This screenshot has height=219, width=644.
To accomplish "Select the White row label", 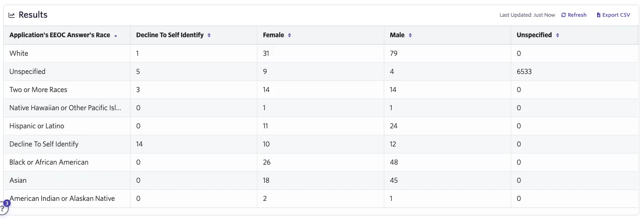I will [19, 53].
